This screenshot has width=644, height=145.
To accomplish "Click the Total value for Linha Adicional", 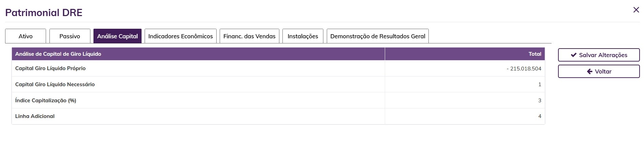I will click(539, 116).
